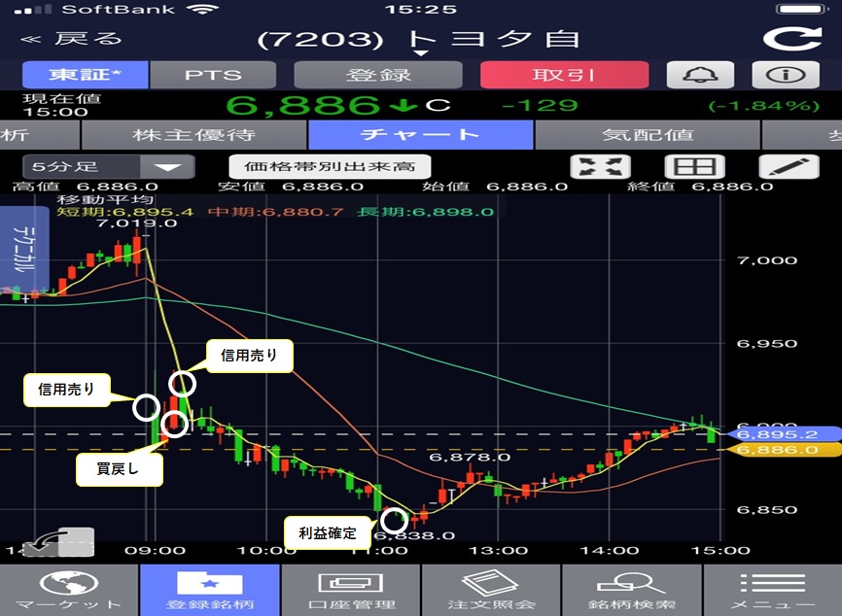The image size is (842, 616).
Task: Open マーケット in the bottom navigation
Action: [69, 590]
